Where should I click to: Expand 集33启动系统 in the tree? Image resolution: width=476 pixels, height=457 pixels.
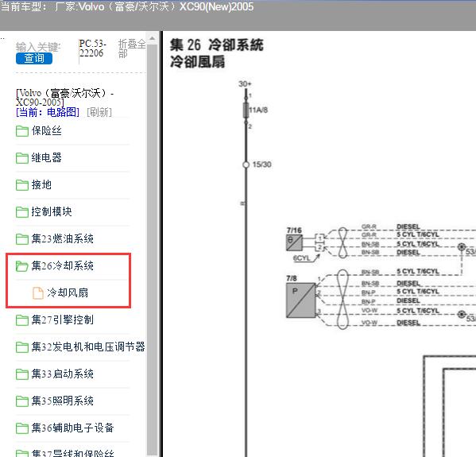[63, 374]
